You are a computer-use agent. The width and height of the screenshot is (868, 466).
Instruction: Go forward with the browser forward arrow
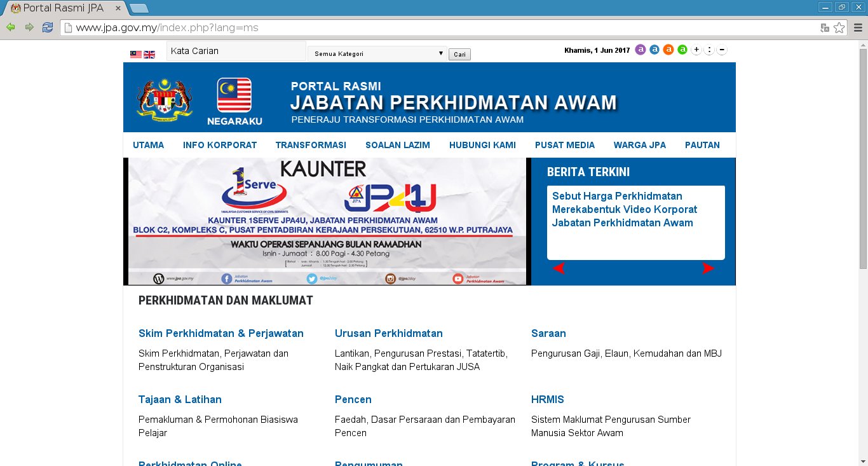29,27
